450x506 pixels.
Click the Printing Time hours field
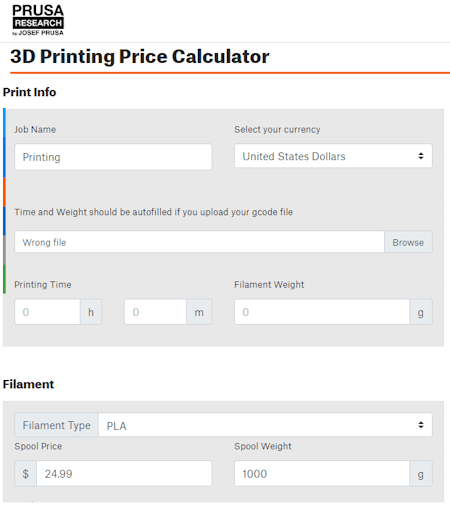(47, 312)
